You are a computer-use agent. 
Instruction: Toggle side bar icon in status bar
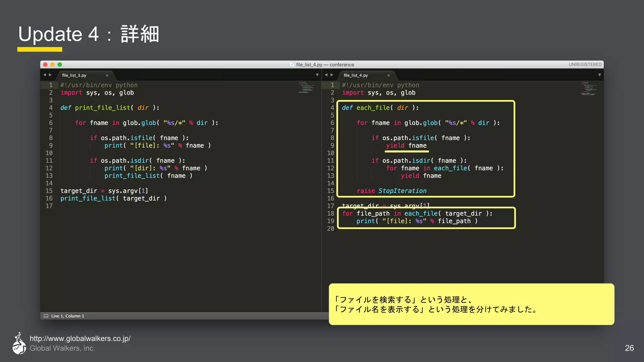[46, 316]
